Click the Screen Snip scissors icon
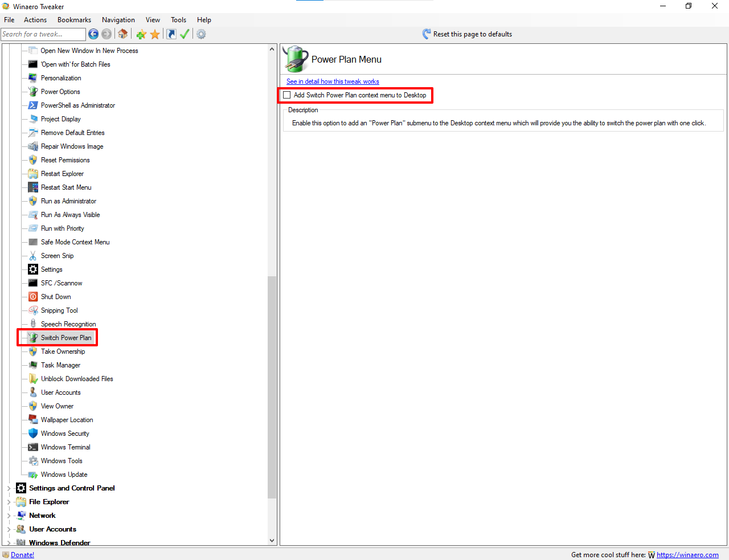Screen dimensions: 729x560 (33, 256)
